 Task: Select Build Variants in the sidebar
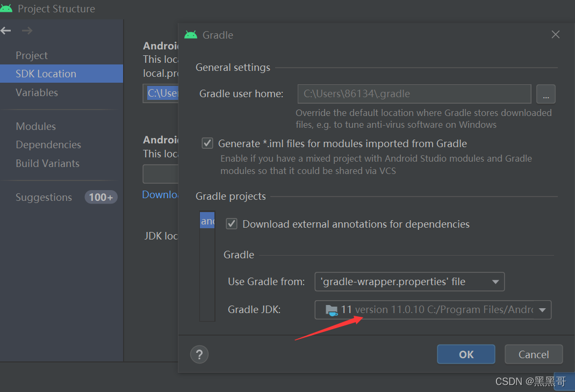tap(48, 163)
